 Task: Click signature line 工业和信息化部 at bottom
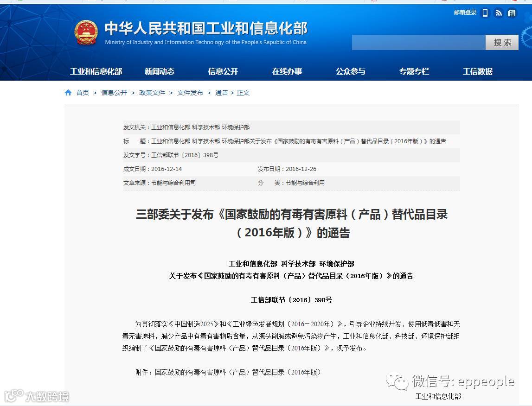(438, 396)
